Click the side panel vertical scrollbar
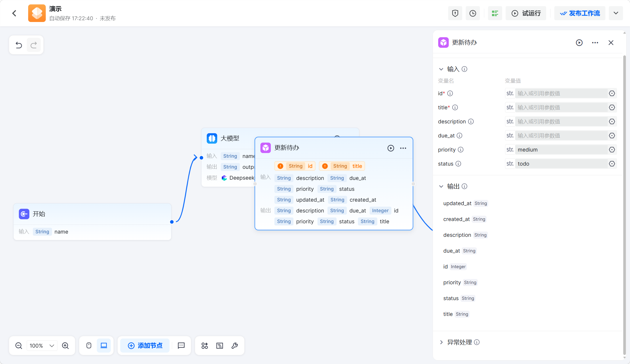Viewport: 630px width, 364px height. 624,205
